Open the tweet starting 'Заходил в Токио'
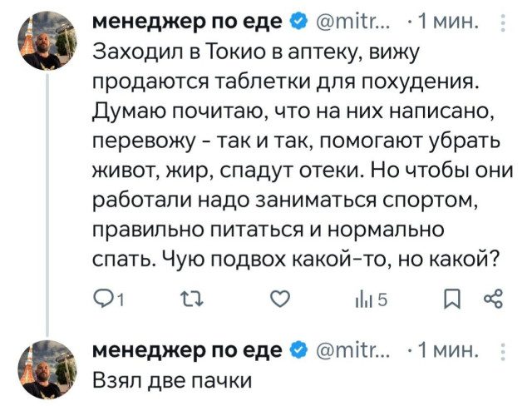The image size is (532, 406). pyautogui.click(x=291, y=158)
